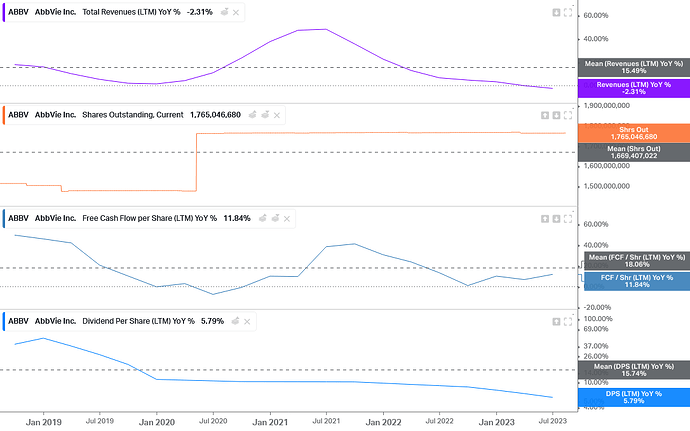The width and height of the screenshot is (690, 431).
Task: Remove the Total Revenues (LTM) YoY % series
Action: (236, 12)
